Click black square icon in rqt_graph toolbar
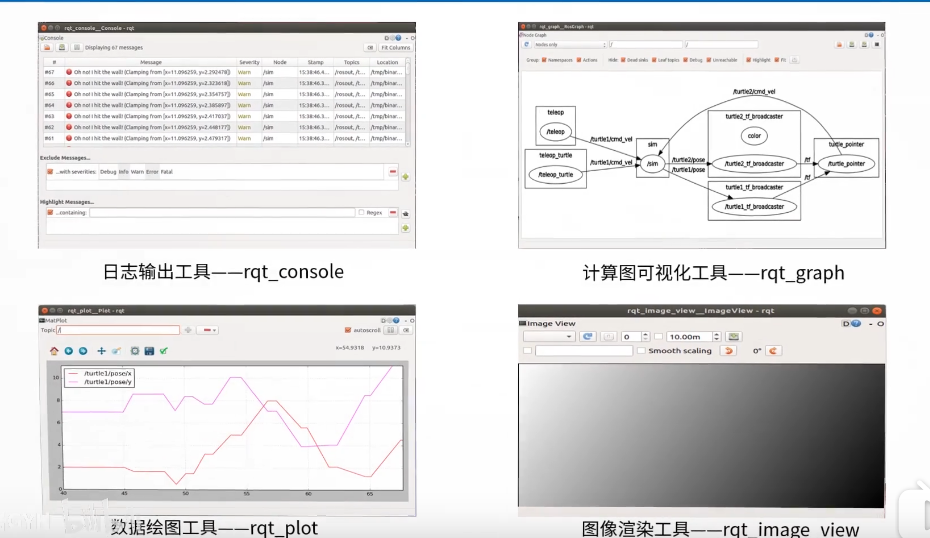Image resolution: width=930 pixels, height=538 pixels. [877, 44]
